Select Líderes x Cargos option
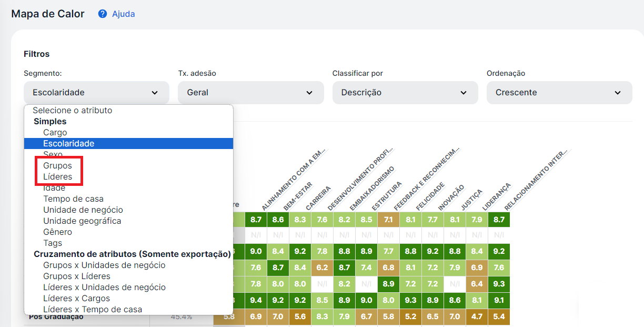Viewport: 644px width, 327px height. (77, 299)
